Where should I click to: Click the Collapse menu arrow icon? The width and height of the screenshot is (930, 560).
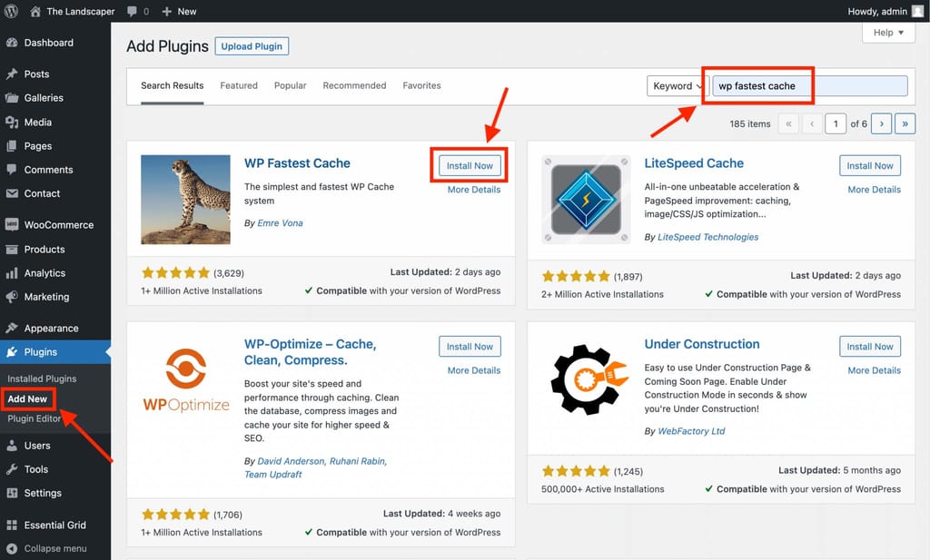point(12,549)
